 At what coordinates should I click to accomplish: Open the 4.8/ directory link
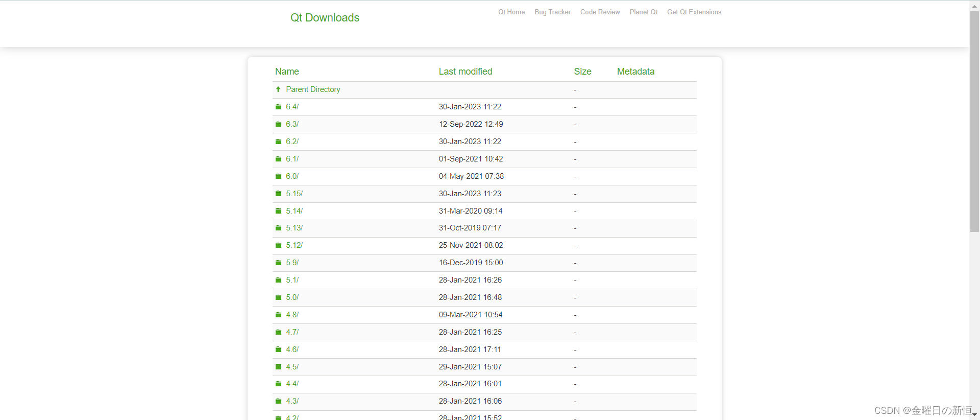click(292, 315)
